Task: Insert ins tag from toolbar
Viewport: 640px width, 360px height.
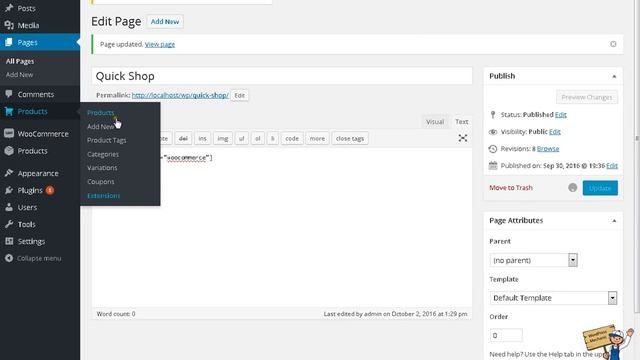Action: pyautogui.click(x=202, y=139)
